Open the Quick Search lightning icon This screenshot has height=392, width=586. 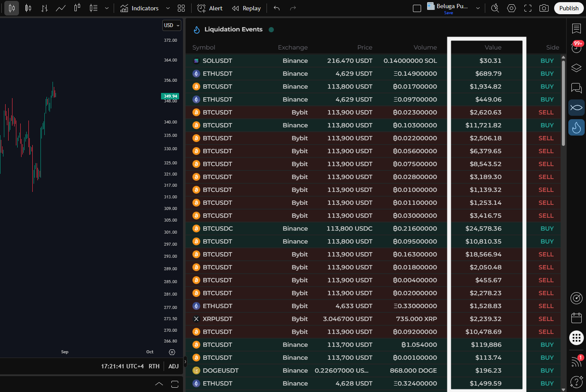495,8
